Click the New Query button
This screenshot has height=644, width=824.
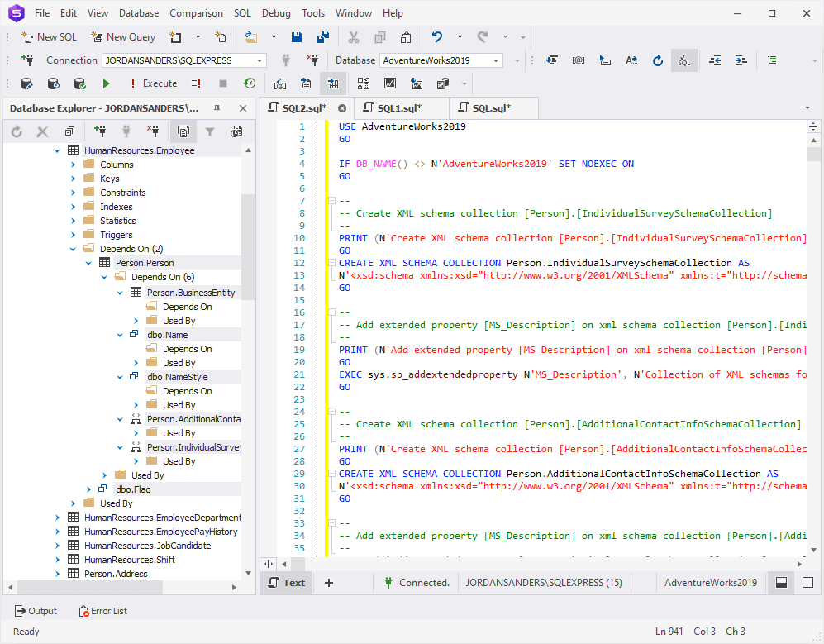123,37
